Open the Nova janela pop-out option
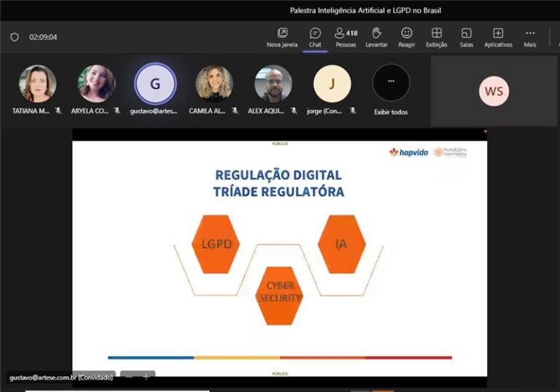Image resolution: width=560 pixels, height=392 pixels. coord(282,37)
